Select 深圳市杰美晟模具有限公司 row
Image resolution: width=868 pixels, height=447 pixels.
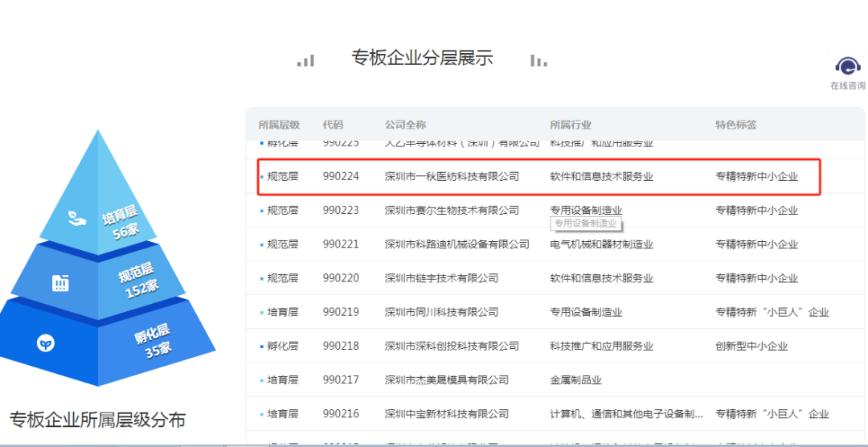[x=446, y=379]
